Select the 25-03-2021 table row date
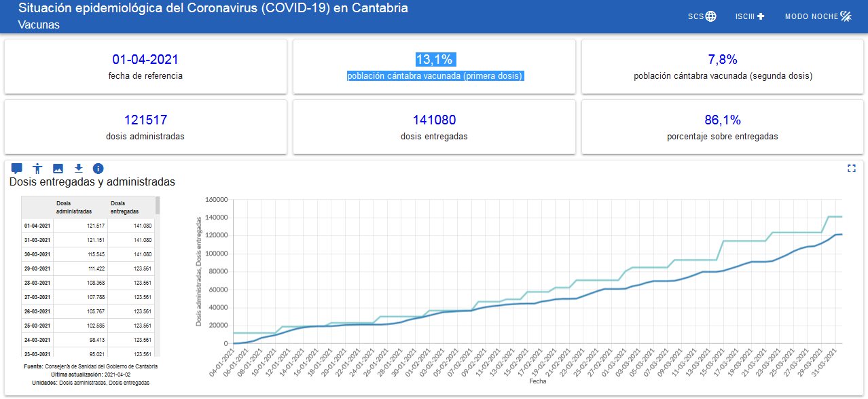The image size is (868, 399). pos(37,326)
